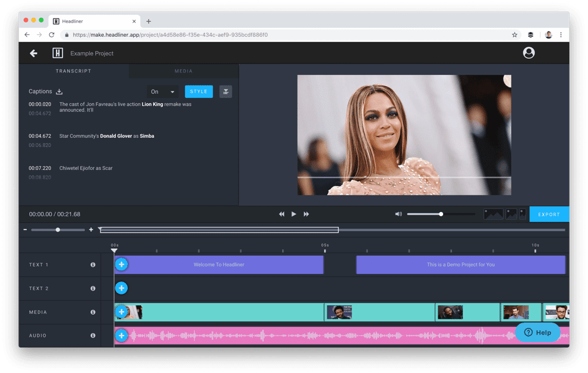
Task: Click the Headliner logo in the header
Action: [57, 53]
